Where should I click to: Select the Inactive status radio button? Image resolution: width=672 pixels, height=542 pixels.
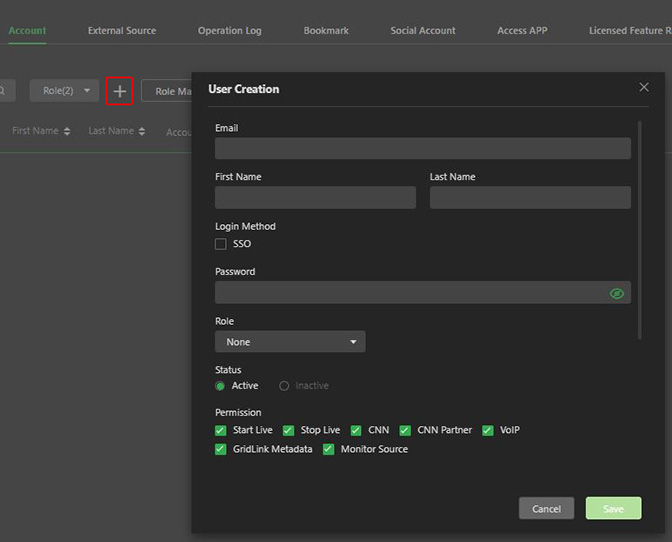click(x=284, y=386)
